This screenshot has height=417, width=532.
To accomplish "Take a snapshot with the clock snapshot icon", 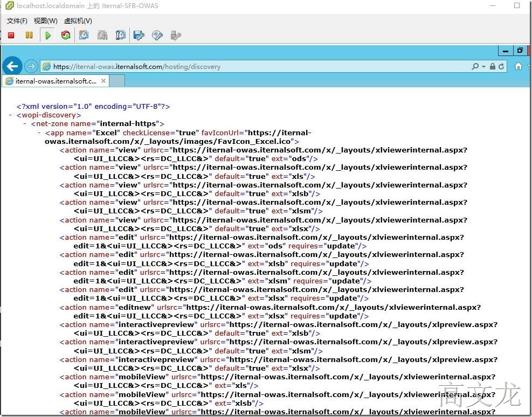I will [x=84, y=35].
